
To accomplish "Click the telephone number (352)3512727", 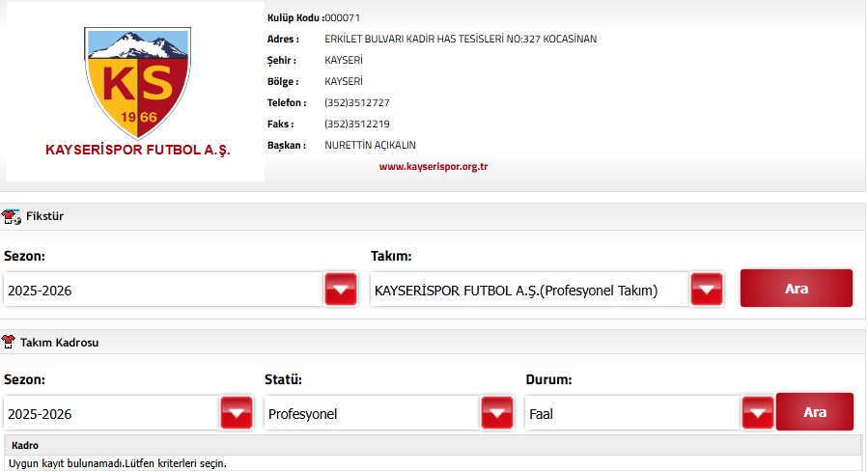I will coord(357,103).
